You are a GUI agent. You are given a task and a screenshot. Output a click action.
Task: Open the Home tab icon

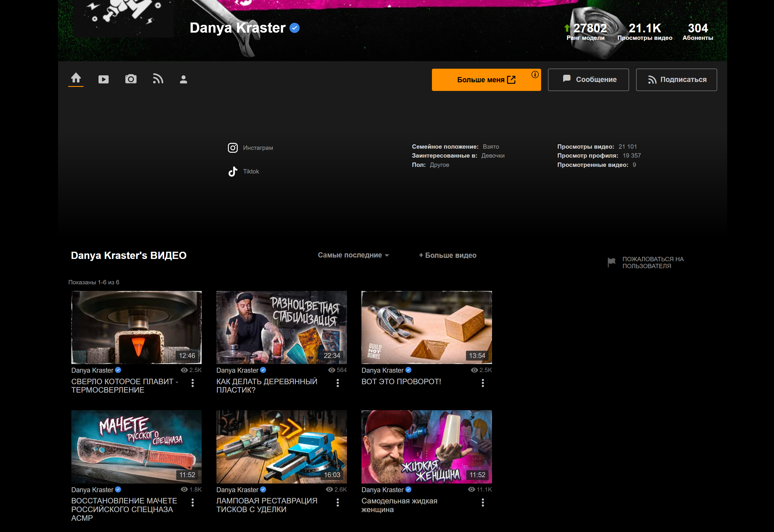tap(76, 78)
